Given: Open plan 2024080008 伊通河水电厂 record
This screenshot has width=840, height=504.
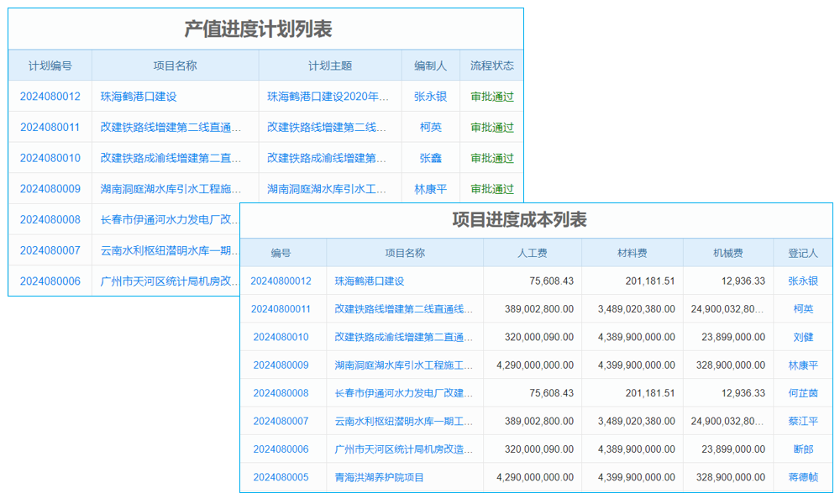Looking at the screenshot, I should tap(50, 220).
